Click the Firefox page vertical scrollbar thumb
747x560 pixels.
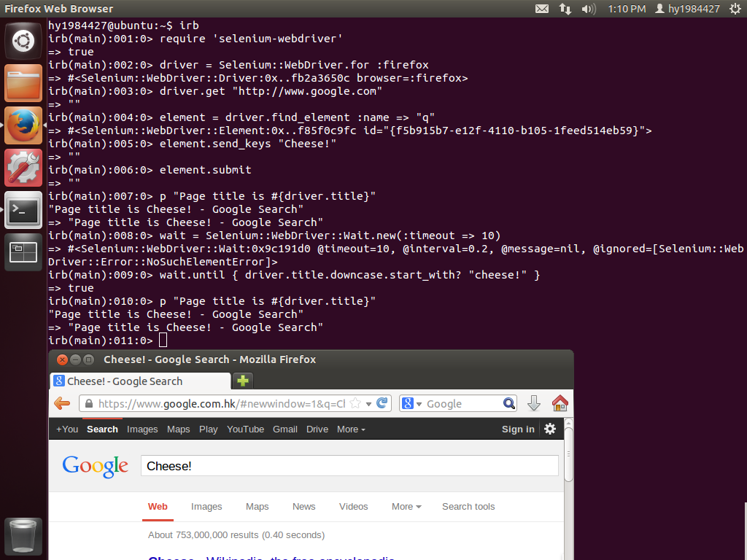(568, 454)
